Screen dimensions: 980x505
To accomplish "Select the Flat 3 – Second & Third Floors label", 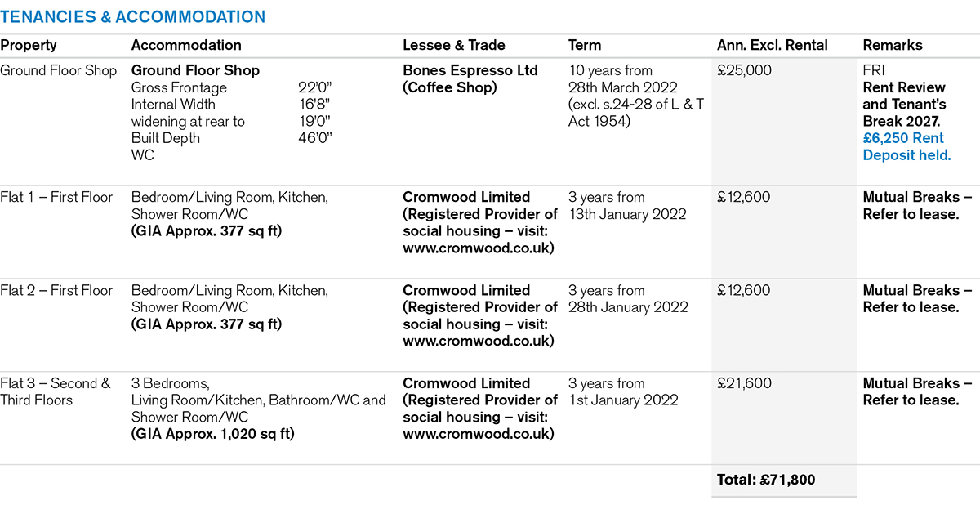I will pos(56,392).
